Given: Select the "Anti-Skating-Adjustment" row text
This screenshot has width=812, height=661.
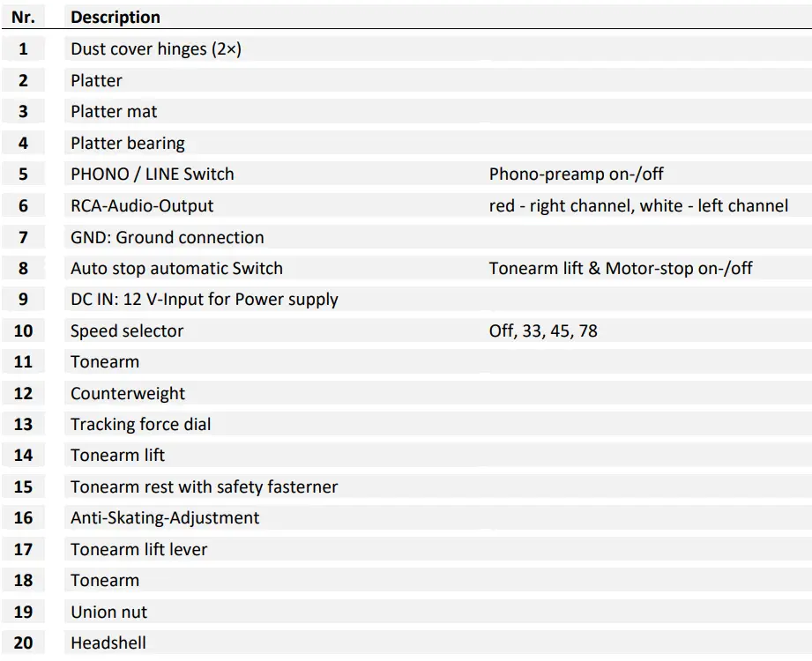Looking at the screenshot, I should (165, 517).
